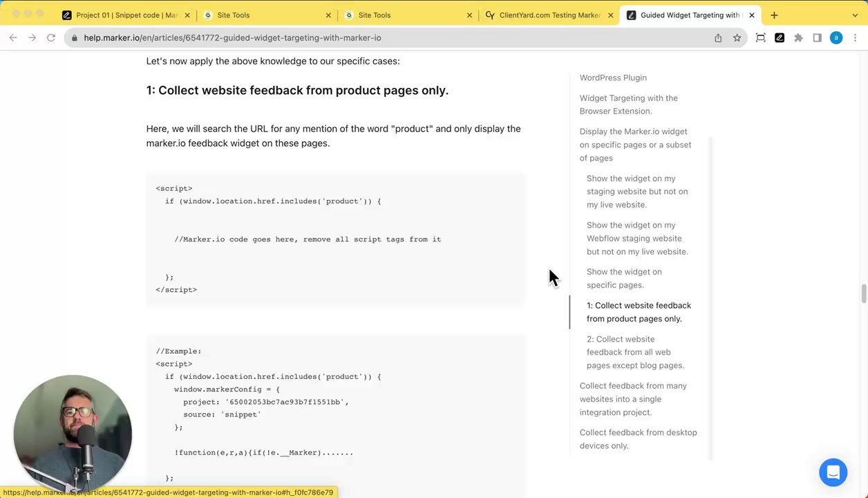
Task: Open the Intercom chat bubble
Action: click(833, 472)
